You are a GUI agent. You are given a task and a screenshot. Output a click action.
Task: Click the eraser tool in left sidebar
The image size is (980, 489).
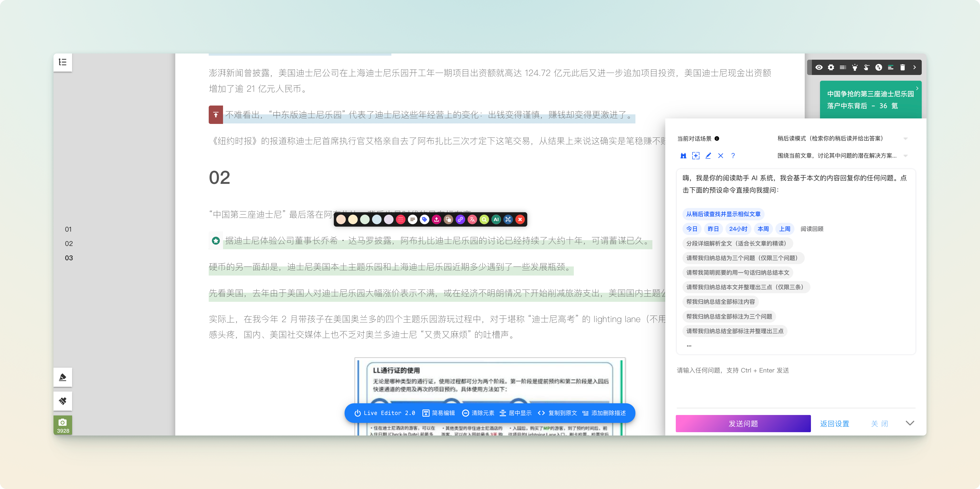[63, 401]
